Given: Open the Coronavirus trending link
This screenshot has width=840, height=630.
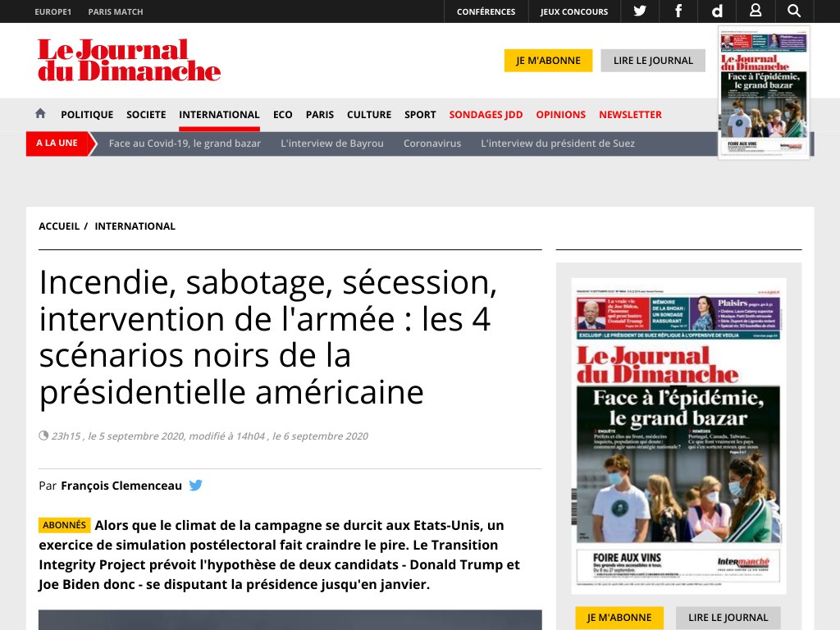Looking at the screenshot, I should click(x=432, y=143).
